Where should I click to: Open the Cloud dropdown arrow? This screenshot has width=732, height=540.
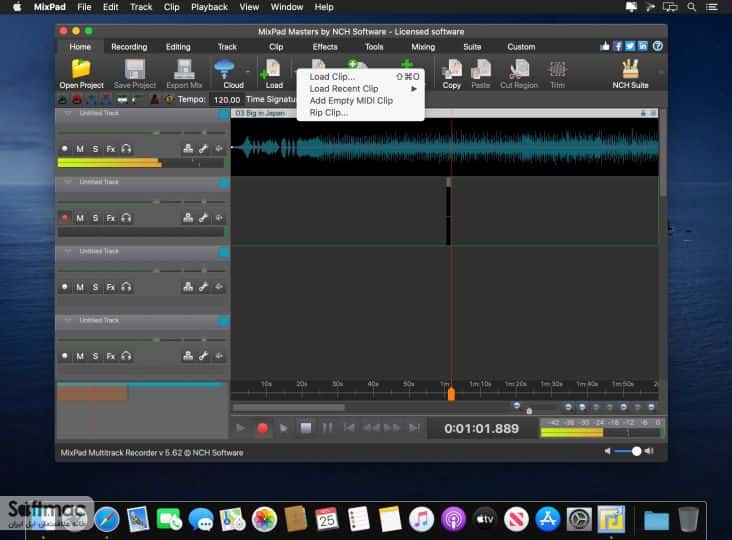tap(247, 72)
